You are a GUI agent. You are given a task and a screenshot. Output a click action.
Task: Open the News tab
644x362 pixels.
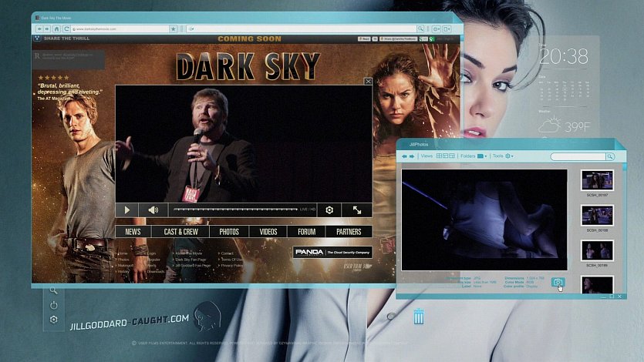pos(133,232)
